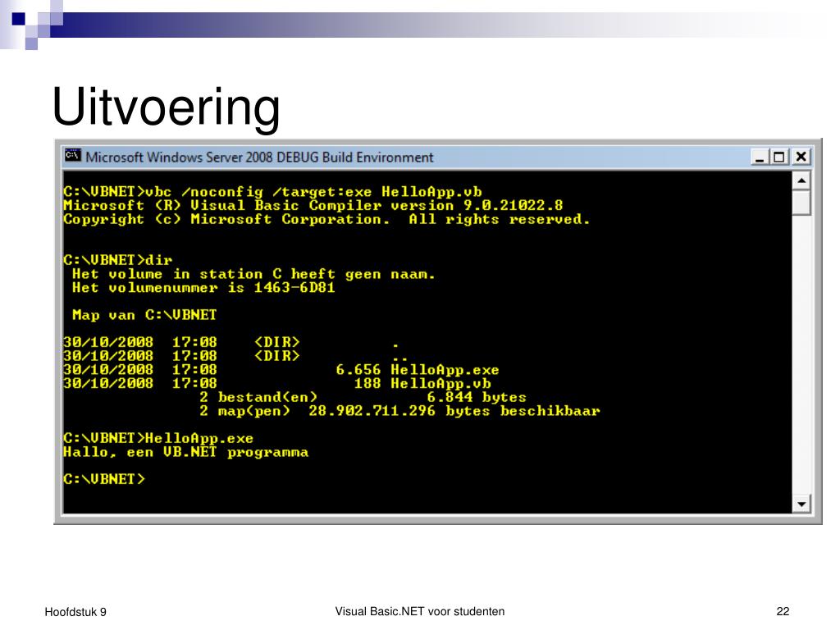Image resolution: width=840 pixels, height=630 pixels.
Task: Click the 'Hoofdstuk 9' footer text
Action: (x=75, y=612)
